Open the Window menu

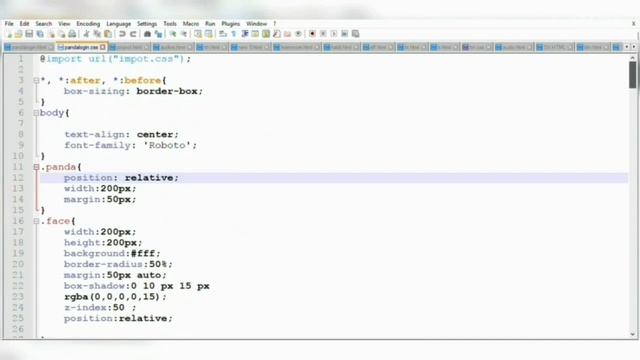[x=256, y=24]
